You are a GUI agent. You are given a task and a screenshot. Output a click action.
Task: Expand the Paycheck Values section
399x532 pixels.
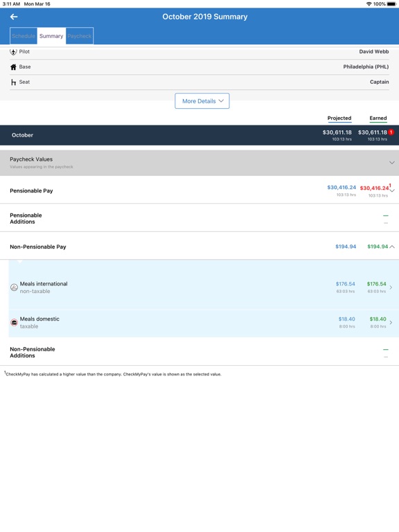[392, 163]
